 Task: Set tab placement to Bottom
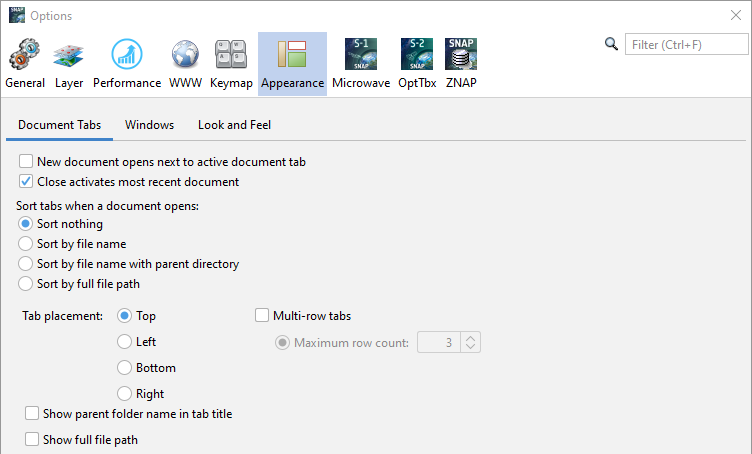coord(125,368)
